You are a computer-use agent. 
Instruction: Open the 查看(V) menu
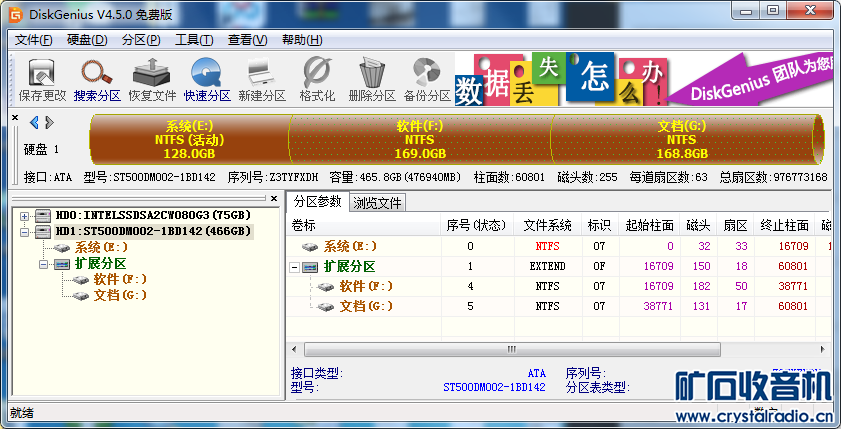tap(247, 40)
